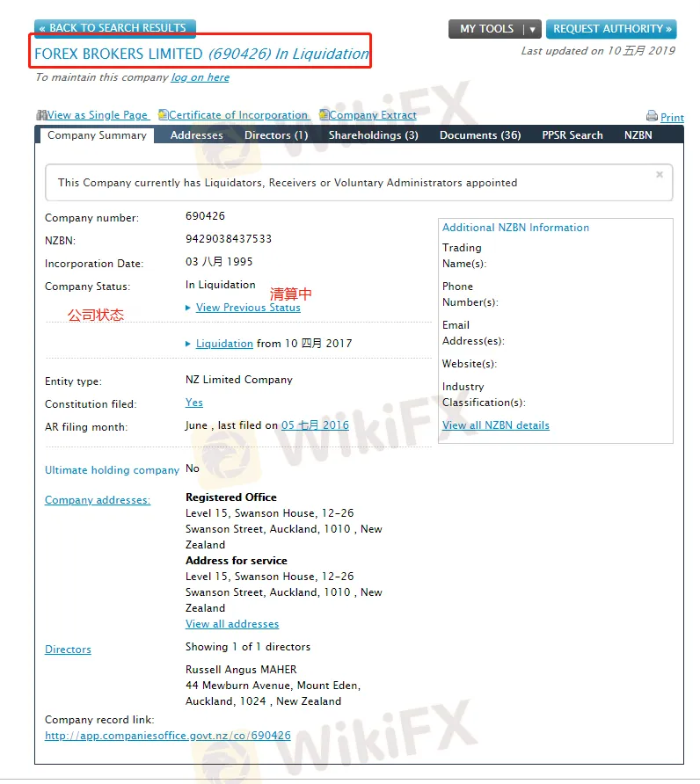
Task: Click the 'Email Address(es):' label
Action: pos(473,333)
